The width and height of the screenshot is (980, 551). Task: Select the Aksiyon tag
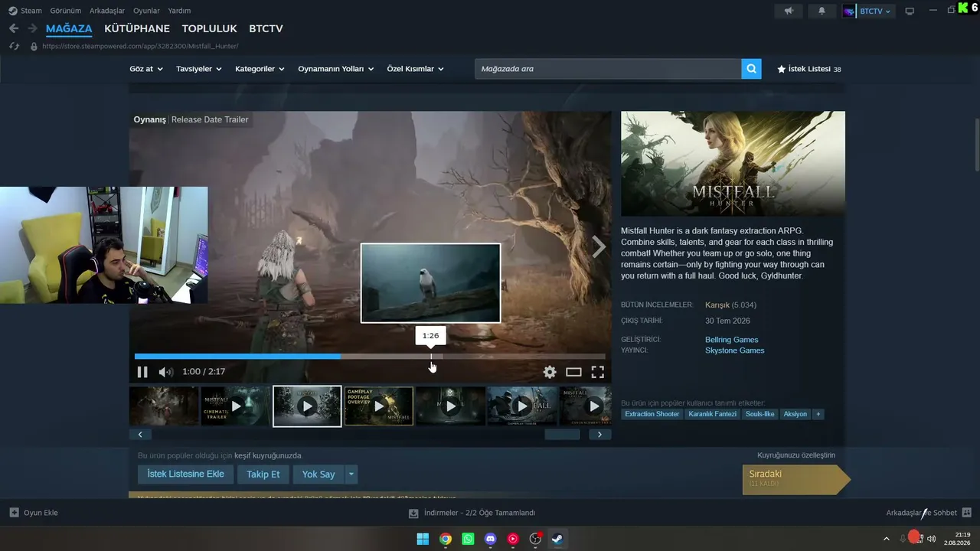click(795, 414)
